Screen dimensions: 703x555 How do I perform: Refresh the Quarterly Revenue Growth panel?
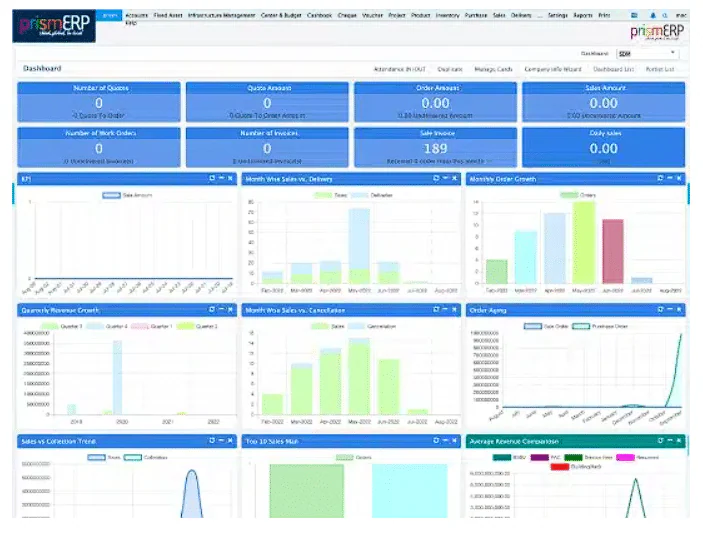(212, 310)
